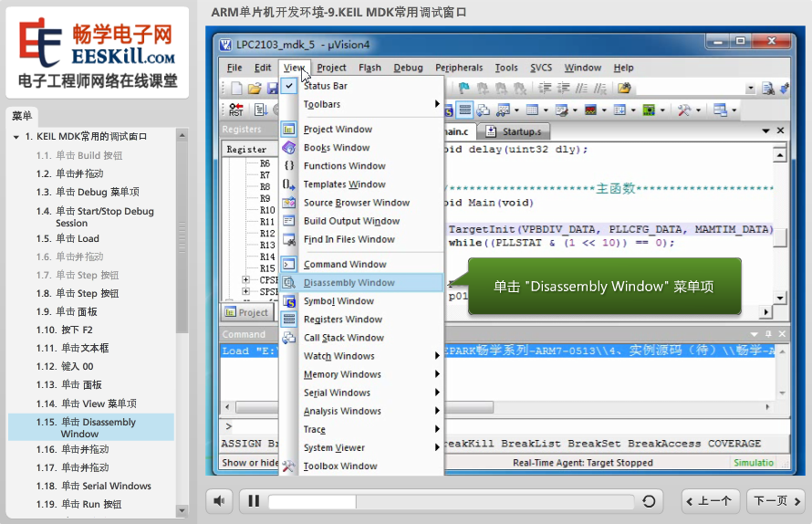Screen dimensions: 812x524
Task: Open the editor tab list dropdown arrow
Action: [765, 131]
